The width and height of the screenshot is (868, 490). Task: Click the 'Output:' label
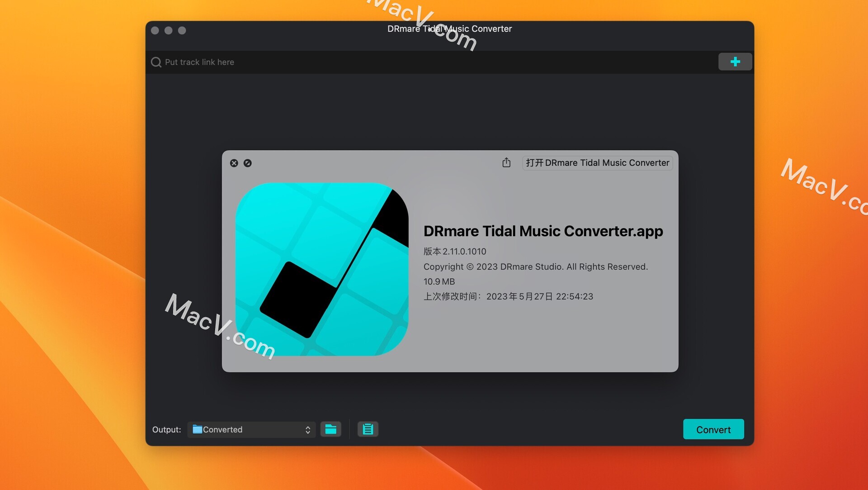coord(166,429)
